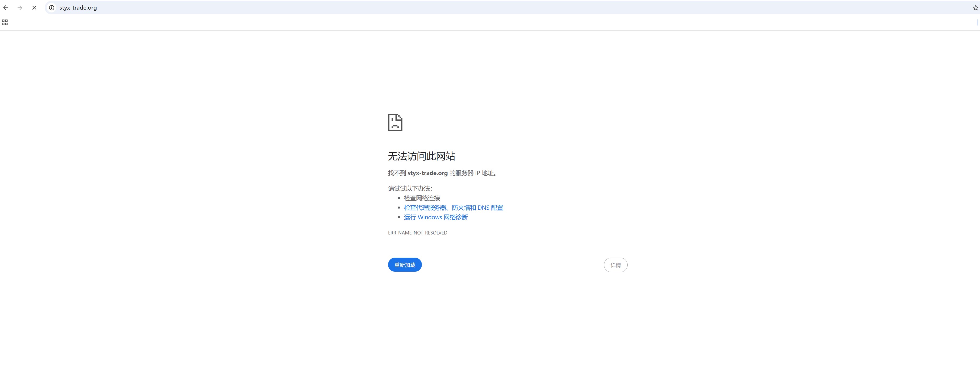
Task: Open the apps grid shortcut
Action: point(5,22)
